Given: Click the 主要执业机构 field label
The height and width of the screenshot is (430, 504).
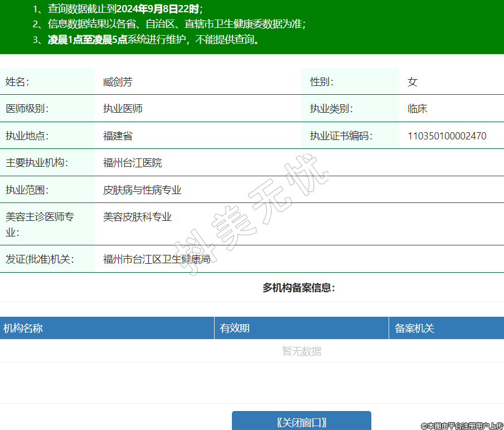Looking at the screenshot, I should click(x=36, y=163).
